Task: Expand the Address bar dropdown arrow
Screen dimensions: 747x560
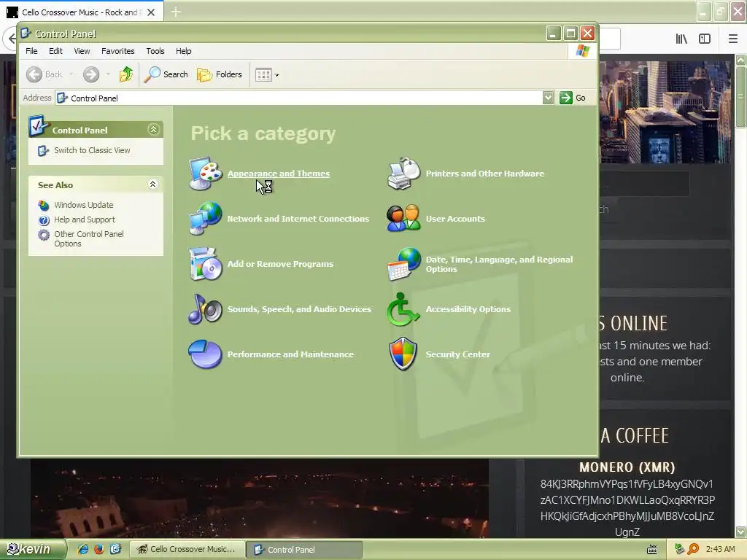Action: (x=549, y=98)
